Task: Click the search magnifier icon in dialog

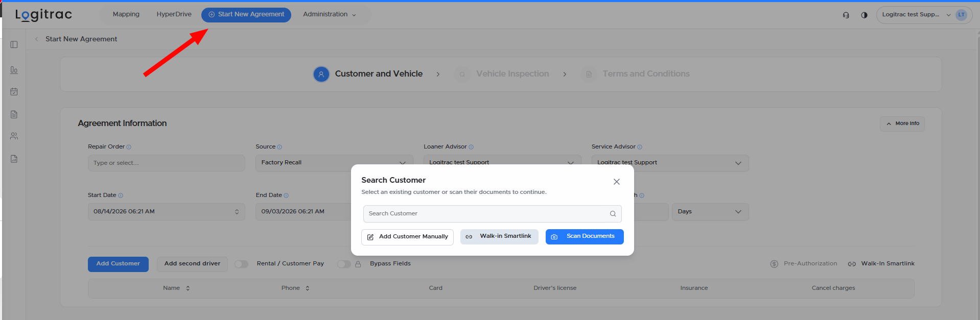Action: pos(613,214)
